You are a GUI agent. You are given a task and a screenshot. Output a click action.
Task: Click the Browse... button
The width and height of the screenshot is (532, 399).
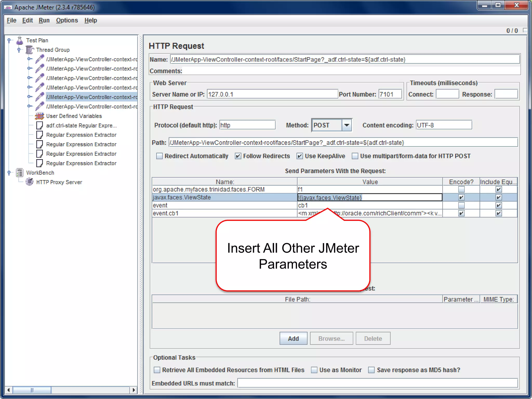point(331,338)
